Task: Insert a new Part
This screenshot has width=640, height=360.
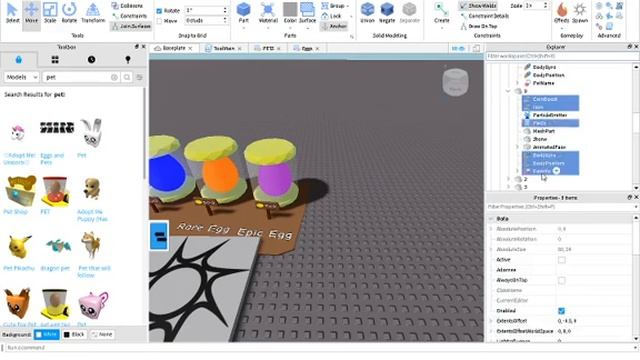Action: 244,13
